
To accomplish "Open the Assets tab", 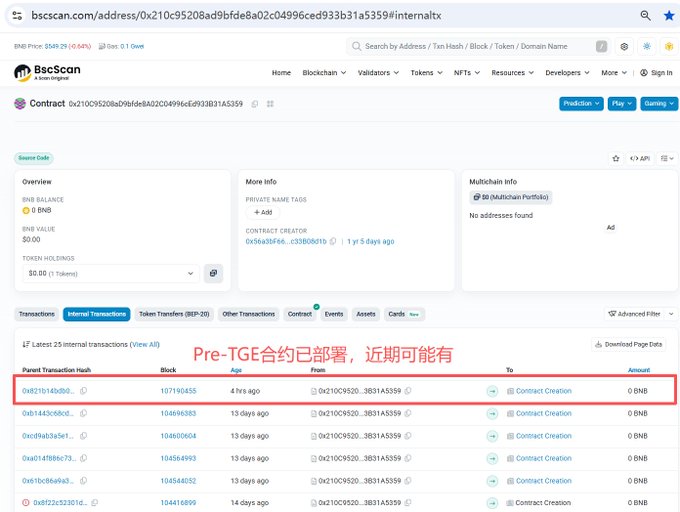I will [x=366, y=314].
